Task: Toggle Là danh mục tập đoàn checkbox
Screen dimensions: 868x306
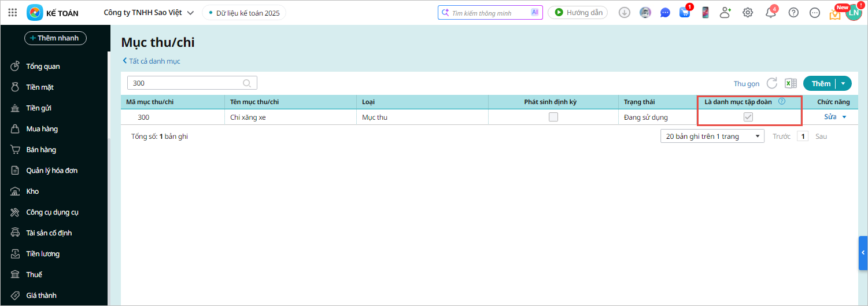Action: [748, 117]
